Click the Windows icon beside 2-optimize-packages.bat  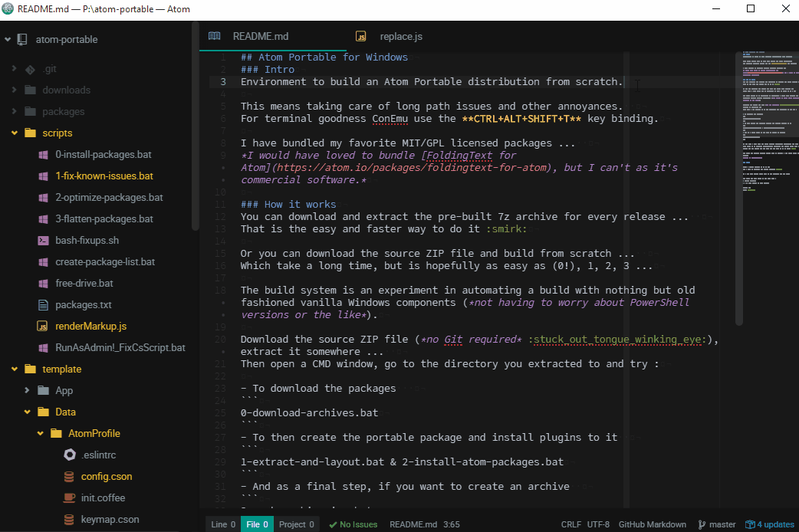tap(43, 197)
